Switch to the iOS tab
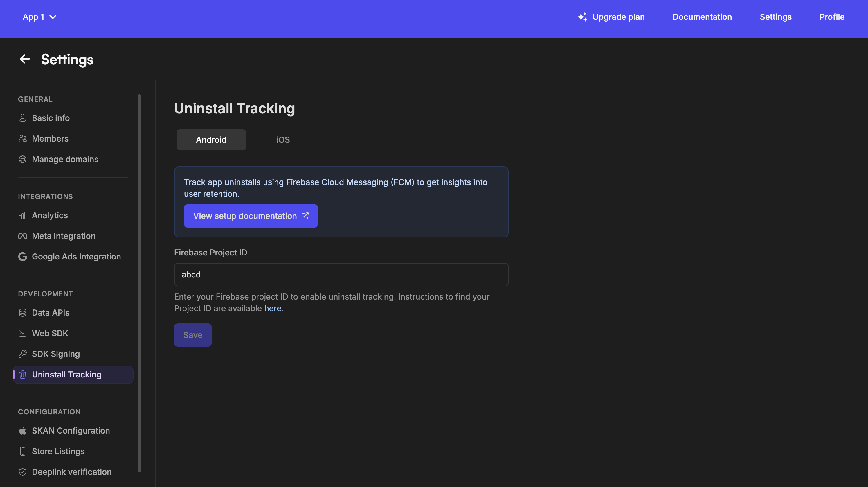The image size is (868, 487). pyautogui.click(x=282, y=140)
